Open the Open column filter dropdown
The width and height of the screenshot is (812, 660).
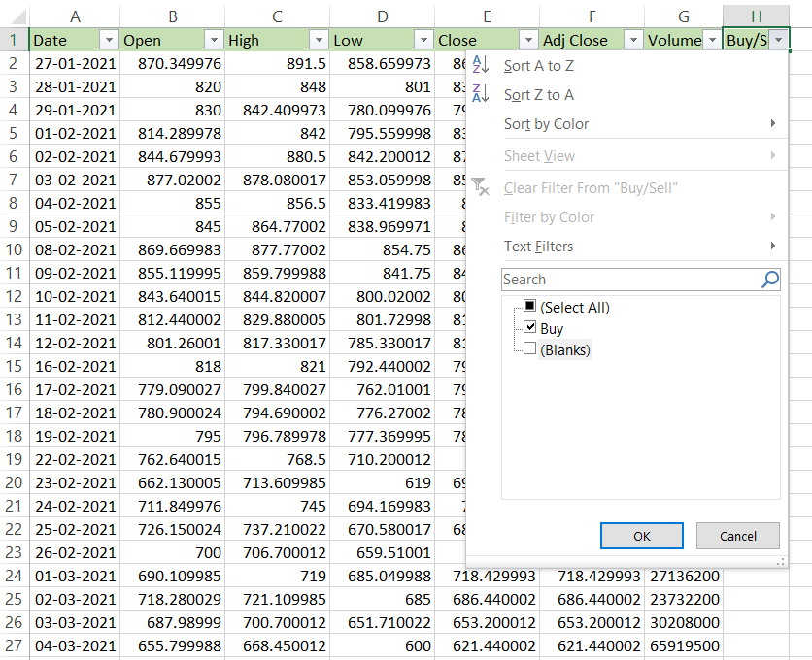point(212,40)
